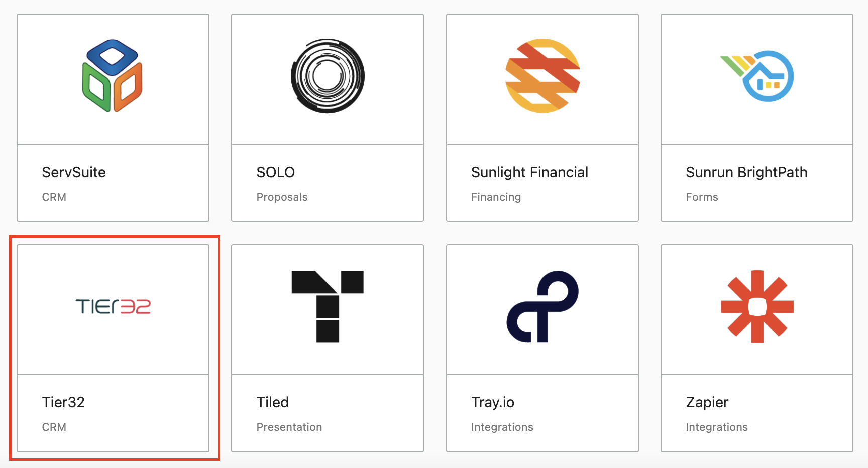Viewport: 868px width, 468px height.
Task: Click the Presentation category under Tiled
Action: pyautogui.click(x=289, y=427)
